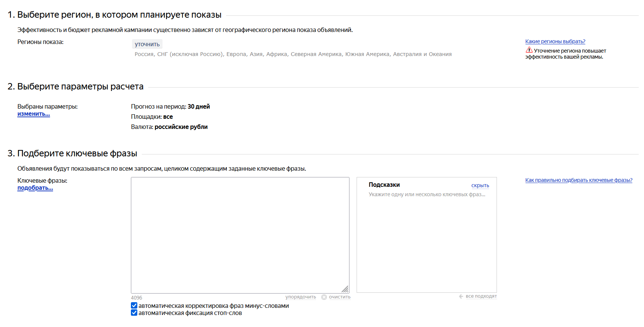Focus the key phrases text area
The image size is (644, 327).
(240, 235)
